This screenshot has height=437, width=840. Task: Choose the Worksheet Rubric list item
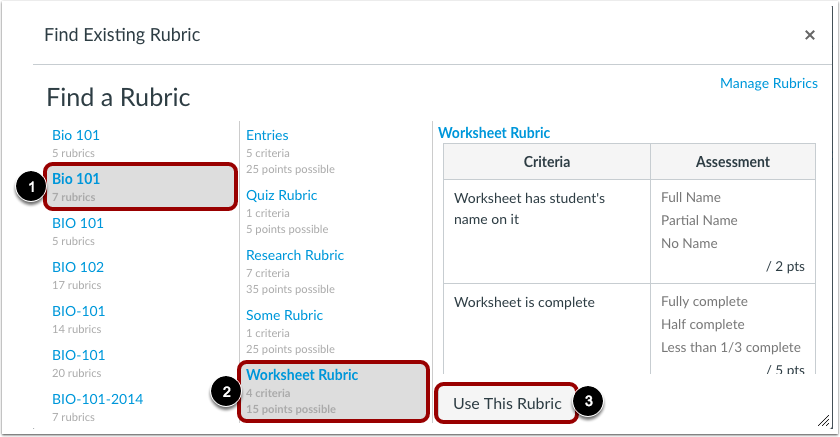click(x=334, y=391)
